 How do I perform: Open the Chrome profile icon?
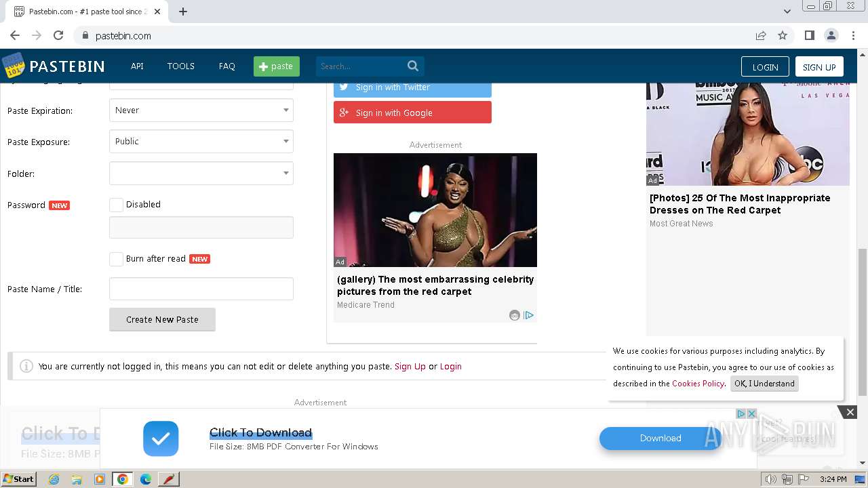tap(831, 35)
